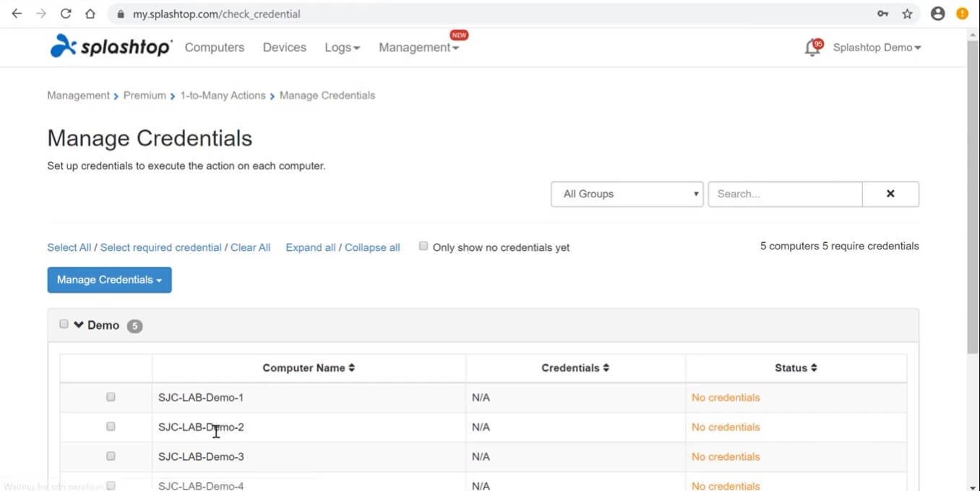Image resolution: width=980 pixels, height=491 pixels.
Task: Click the Premium breadcrumb link
Action: pos(145,95)
